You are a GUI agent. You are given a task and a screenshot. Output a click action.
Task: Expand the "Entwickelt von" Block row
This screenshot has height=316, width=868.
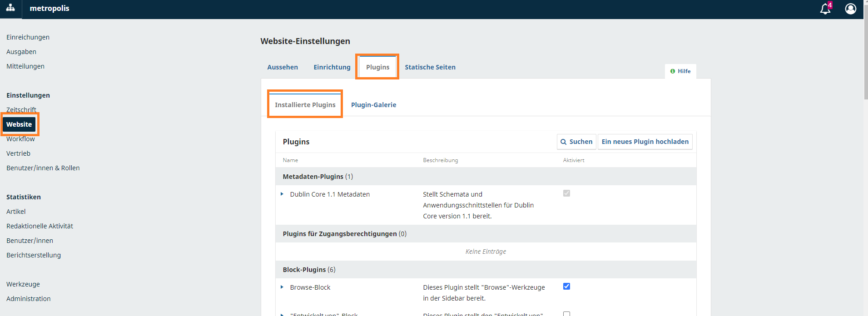click(x=282, y=314)
